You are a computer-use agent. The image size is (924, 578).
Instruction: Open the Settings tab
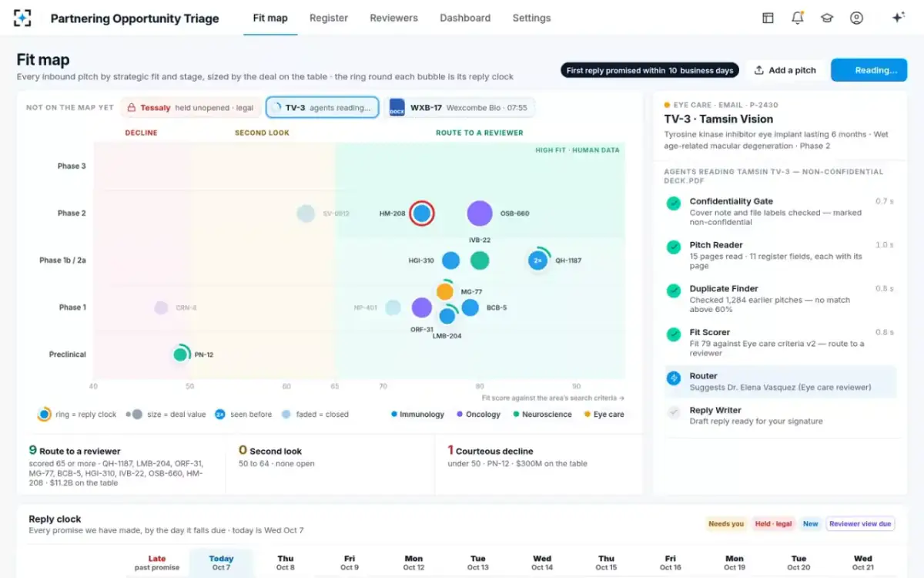[531, 18]
